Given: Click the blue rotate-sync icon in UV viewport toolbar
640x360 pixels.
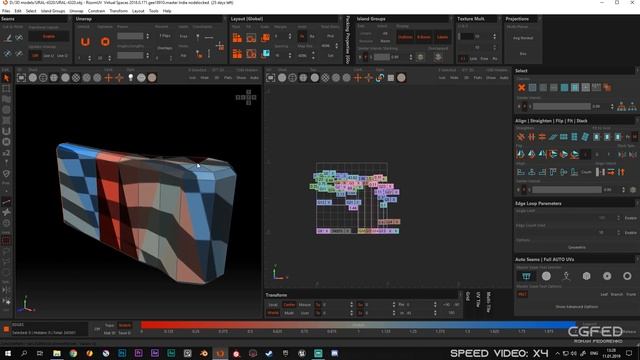Looking at the screenshot, I should tap(380, 78).
